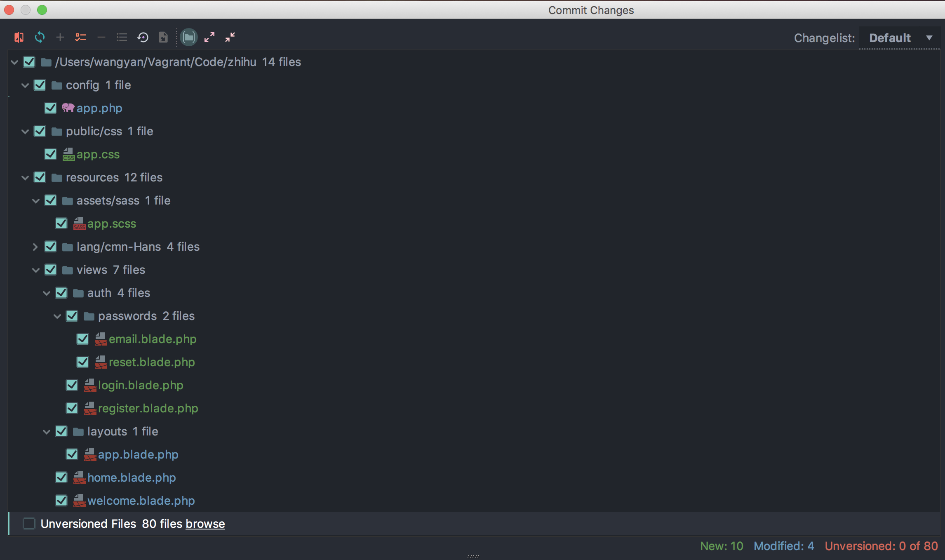Toggle checkbox for config folder
This screenshot has width=945, height=560.
pos(39,85)
